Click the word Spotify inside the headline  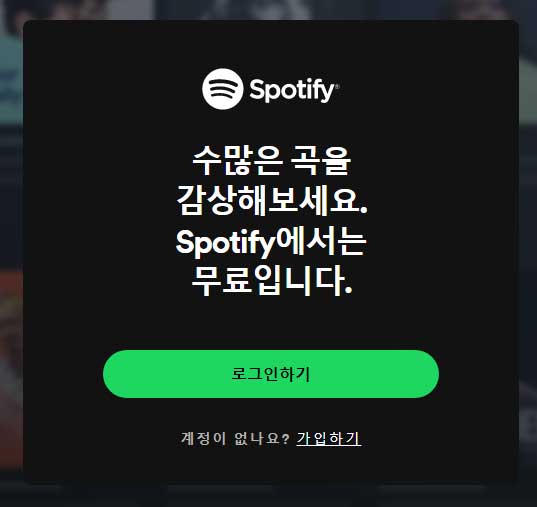tap(226, 243)
